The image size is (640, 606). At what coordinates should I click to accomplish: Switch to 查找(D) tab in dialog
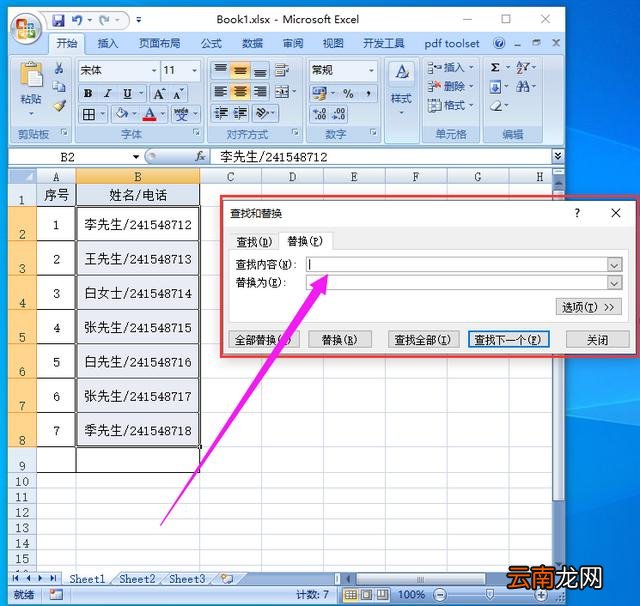click(254, 242)
